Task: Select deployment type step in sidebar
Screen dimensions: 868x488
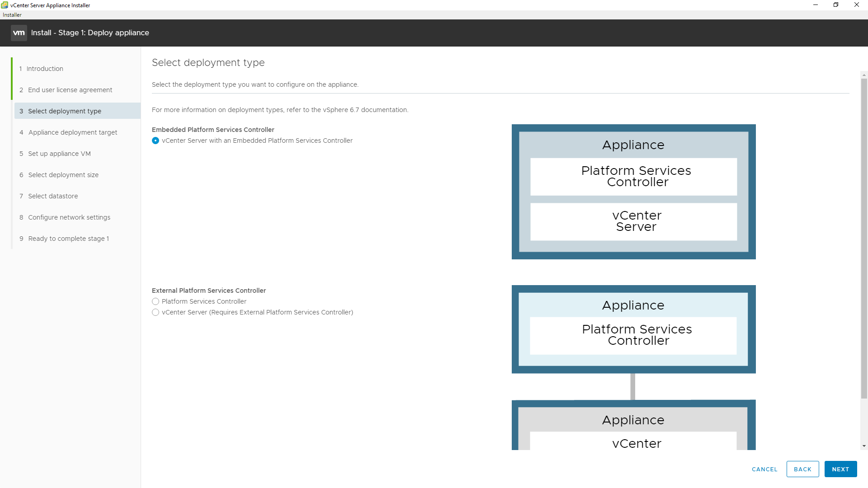Action: click(65, 111)
